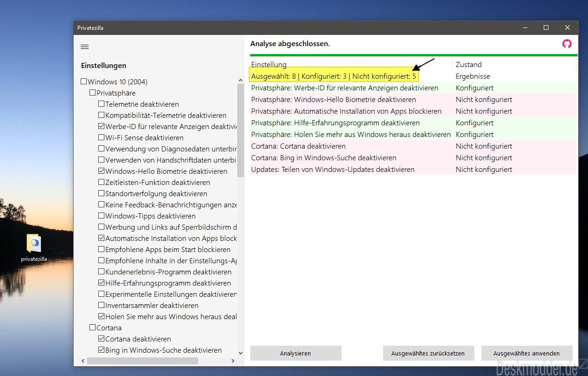Viewport: 588px width, 376px height.
Task: Sort by the Einstellung column header
Action: 351,64
